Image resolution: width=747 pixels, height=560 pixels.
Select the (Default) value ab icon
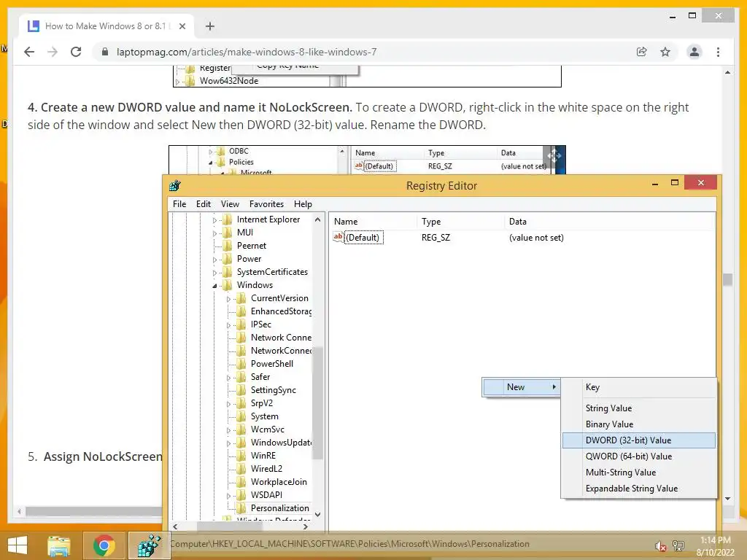[x=338, y=237]
